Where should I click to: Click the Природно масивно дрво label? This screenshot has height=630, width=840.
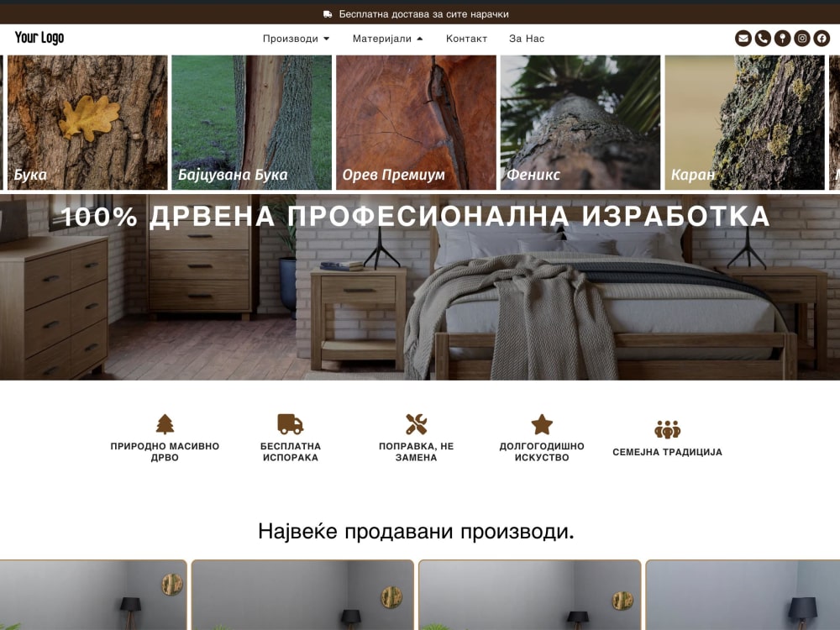coord(165,452)
